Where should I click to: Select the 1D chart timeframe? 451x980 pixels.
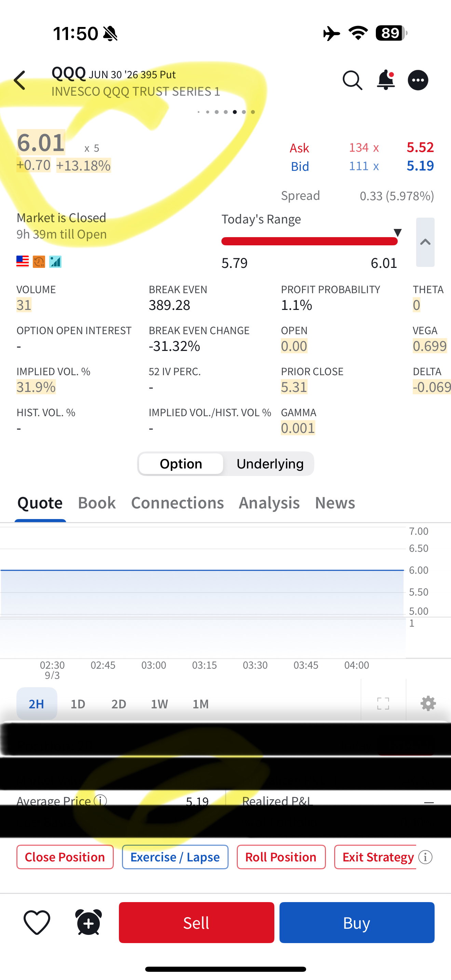78,704
